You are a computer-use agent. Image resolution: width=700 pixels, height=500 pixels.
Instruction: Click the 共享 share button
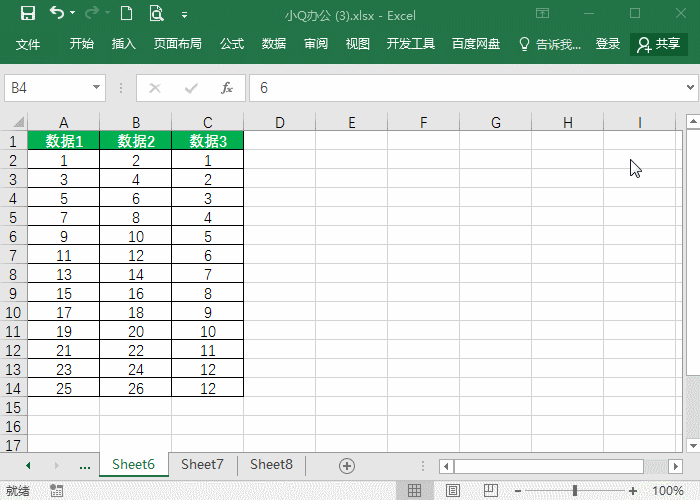tap(658, 44)
